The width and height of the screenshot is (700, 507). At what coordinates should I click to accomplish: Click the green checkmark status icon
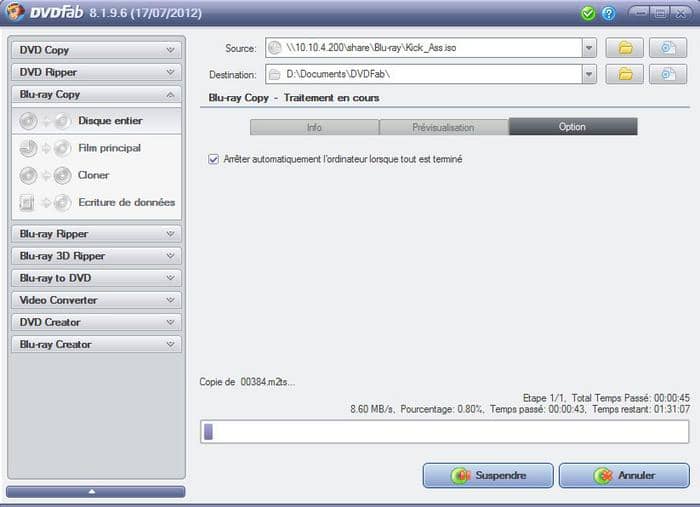[x=588, y=13]
